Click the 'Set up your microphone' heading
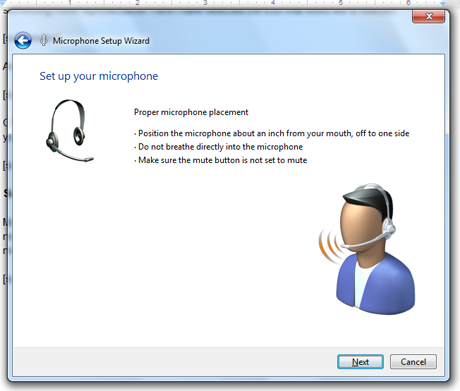The width and height of the screenshot is (460, 391). (99, 76)
